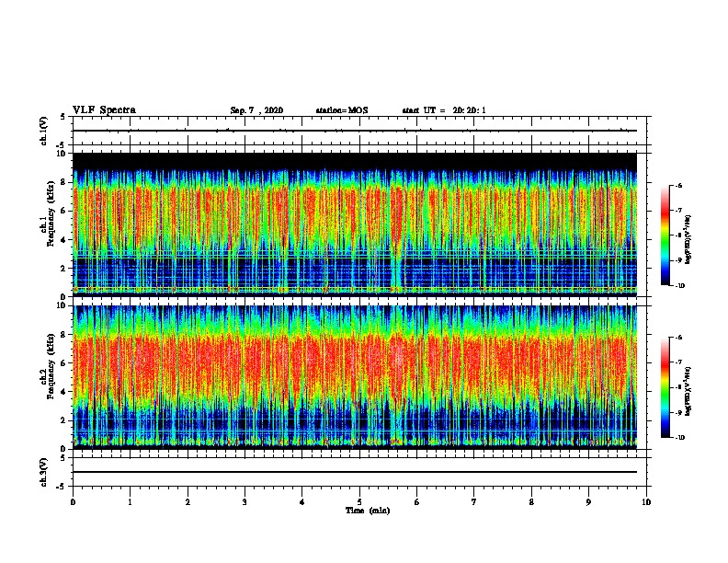Click time axis tick label '8'
The image size is (728, 563).
point(531,502)
